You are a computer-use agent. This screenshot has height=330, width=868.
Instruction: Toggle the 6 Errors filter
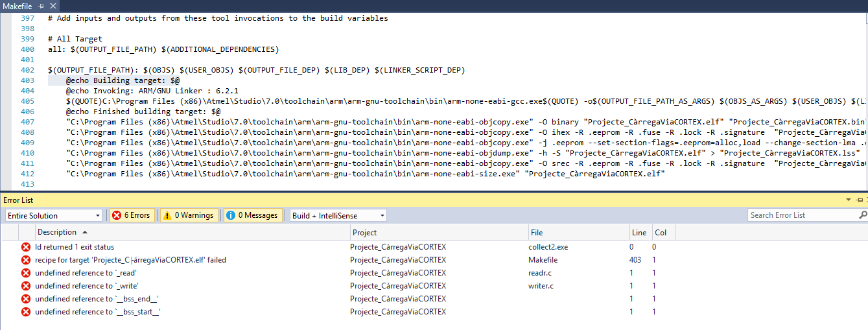pyautogui.click(x=132, y=215)
